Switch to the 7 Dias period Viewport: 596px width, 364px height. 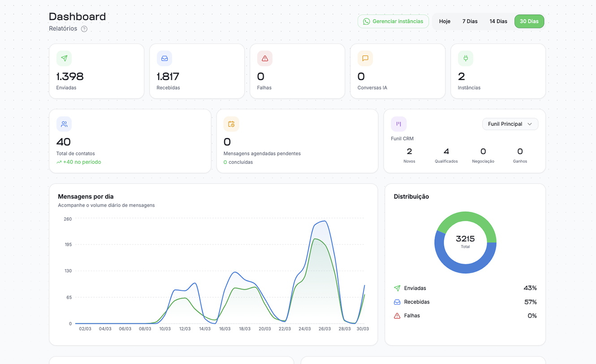pos(470,21)
